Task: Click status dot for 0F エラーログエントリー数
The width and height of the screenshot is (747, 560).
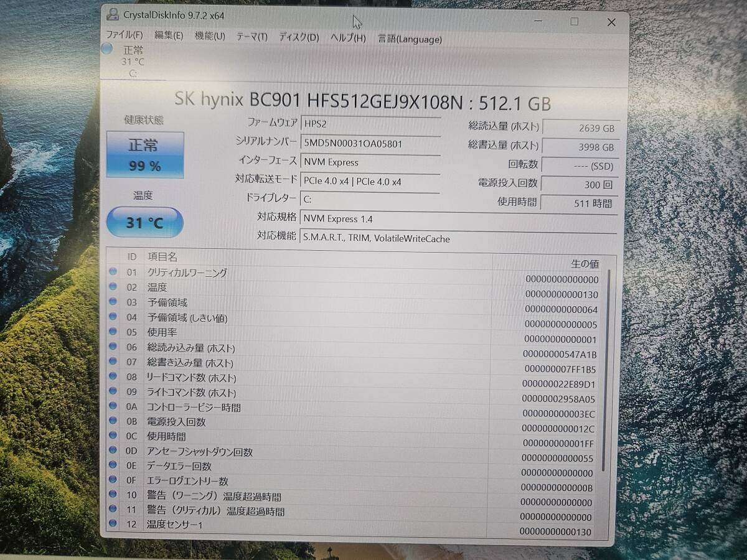Action: 113,479
